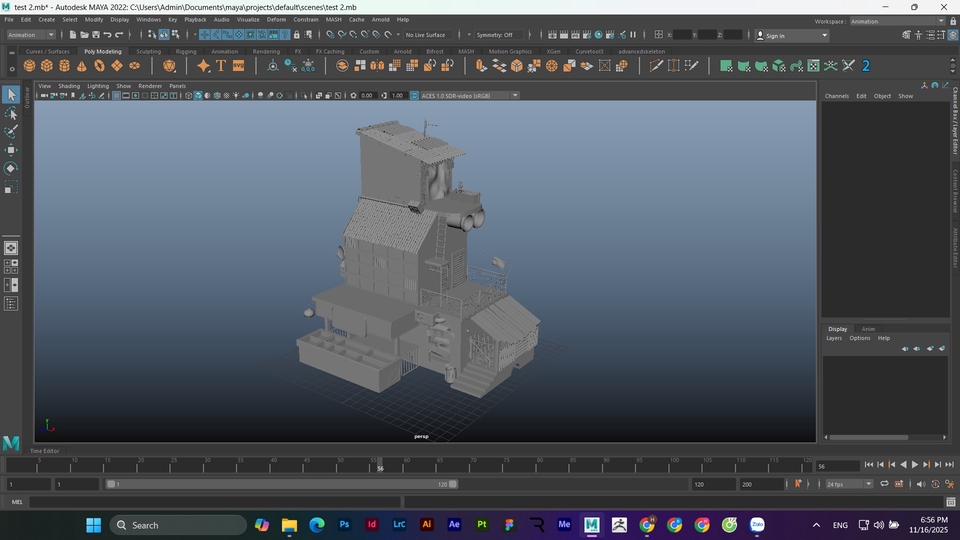Image resolution: width=960 pixels, height=540 pixels.
Task: Open the 24 fps frame rate dropdown
Action: 848,484
